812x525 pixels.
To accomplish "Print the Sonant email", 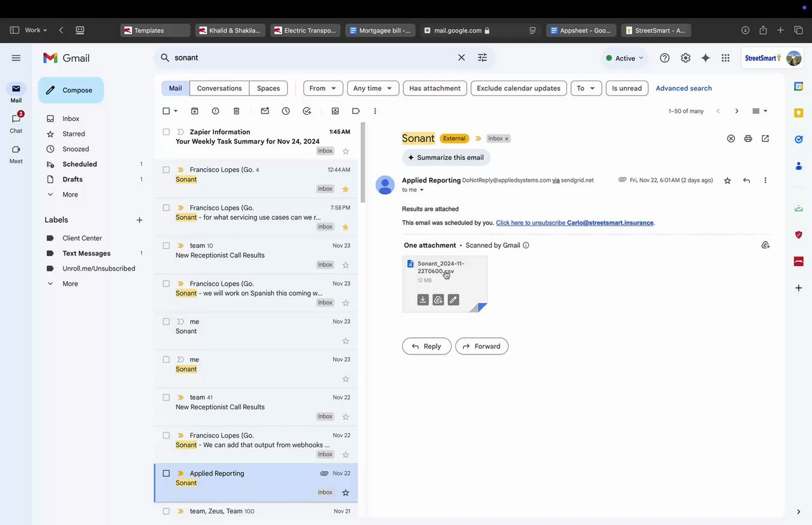I will [x=748, y=138].
